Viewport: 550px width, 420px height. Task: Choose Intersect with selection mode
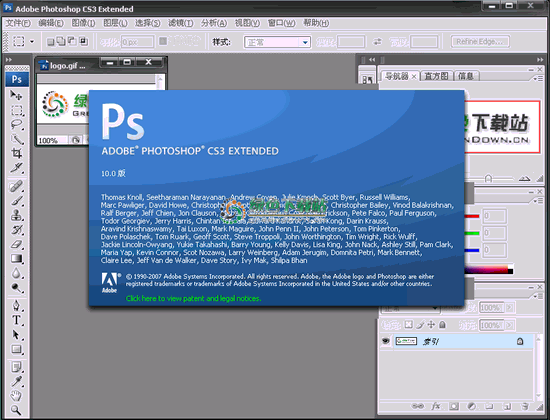(83, 41)
